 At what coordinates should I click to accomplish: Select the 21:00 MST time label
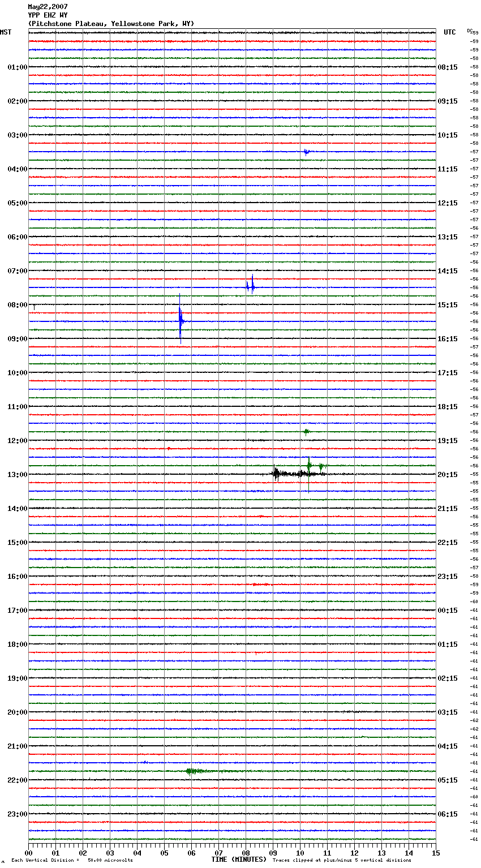pyautogui.click(x=17, y=746)
